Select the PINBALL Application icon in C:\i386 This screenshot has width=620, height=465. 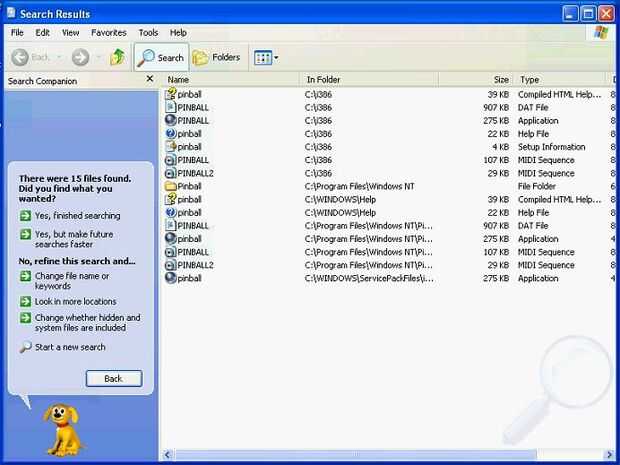(x=170, y=120)
